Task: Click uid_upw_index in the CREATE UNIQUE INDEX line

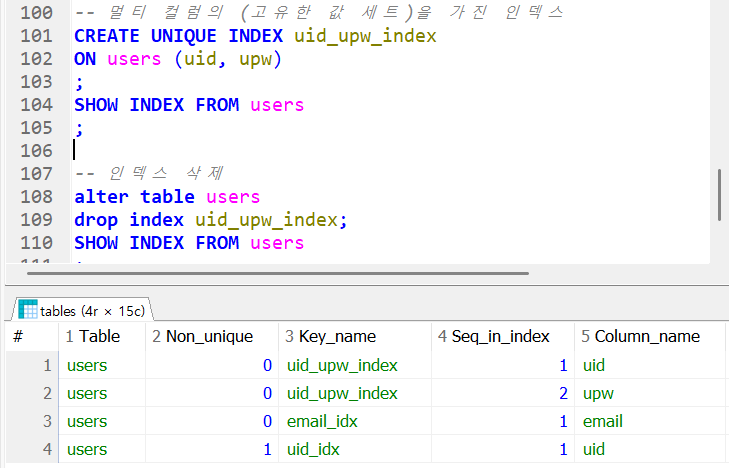Action: (365, 36)
